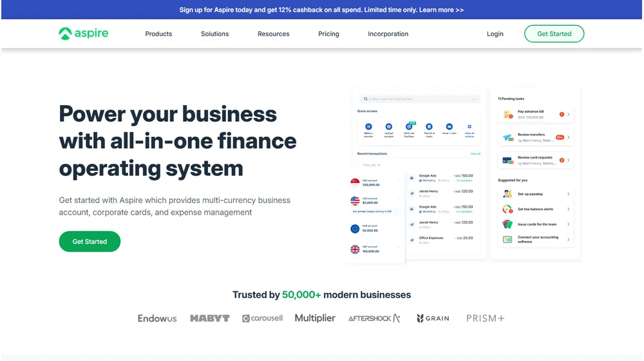Click the PRISM+ partner logo
The width and height of the screenshot is (644, 361).
485,318
